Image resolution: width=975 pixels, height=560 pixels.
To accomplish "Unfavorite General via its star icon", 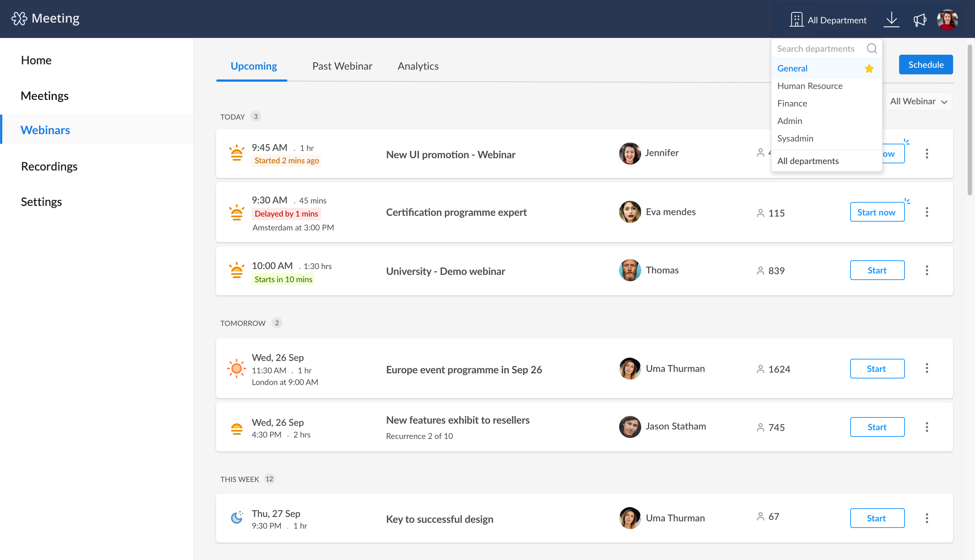I will click(869, 68).
